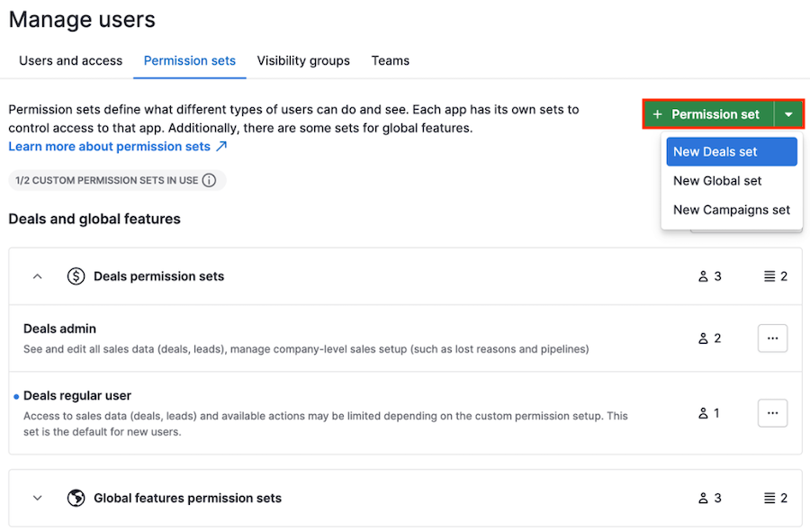This screenshot has height=532, width=810.
Task: Open the Learn more about permission sets link
Action: [x=108, y=146]
